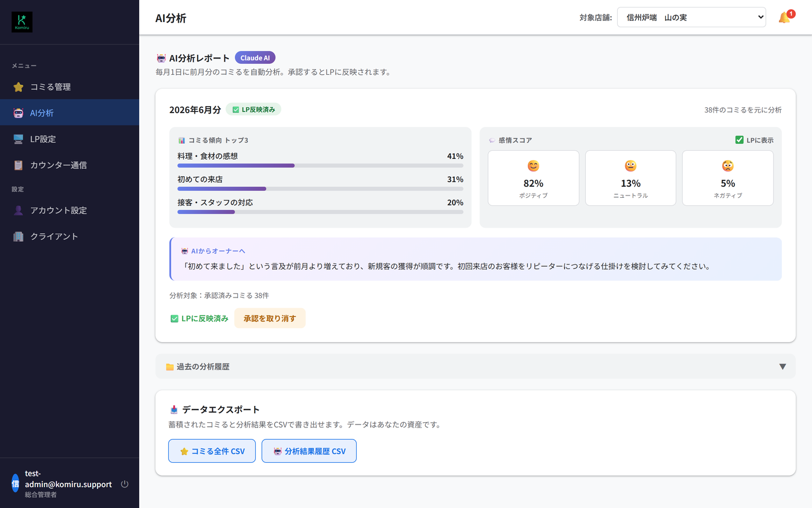Viewport: 812px width, 508px height.
Task: Click the LP反映済み badge next to 2026年6月分
Action: click(253, 110)
